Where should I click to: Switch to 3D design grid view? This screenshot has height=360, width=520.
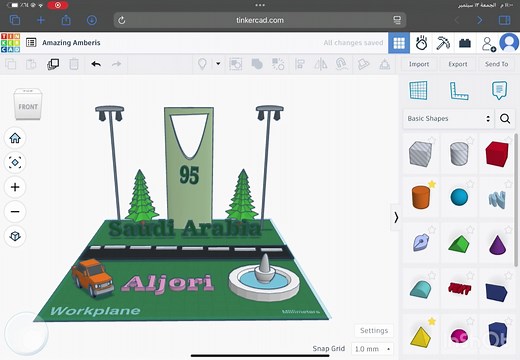click(399, 43)
